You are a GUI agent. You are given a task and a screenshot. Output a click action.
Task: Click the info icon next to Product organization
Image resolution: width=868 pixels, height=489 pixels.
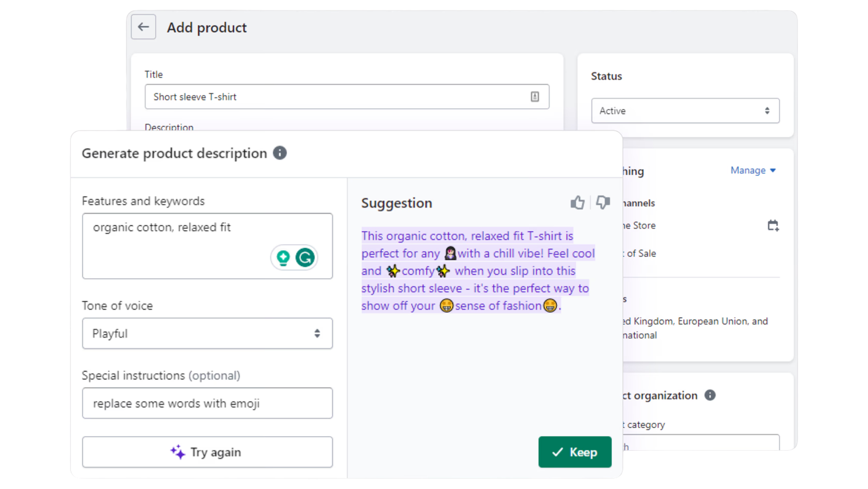(x=710, y=395)
